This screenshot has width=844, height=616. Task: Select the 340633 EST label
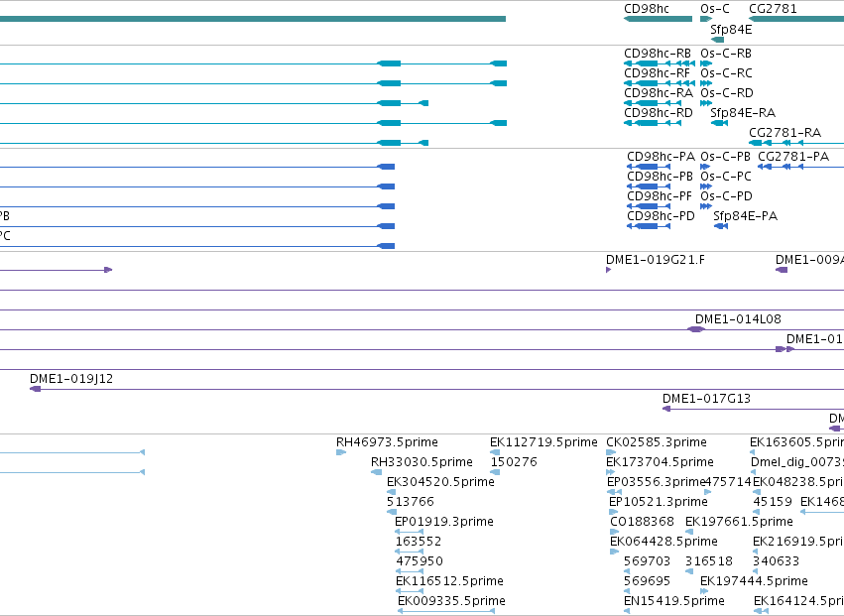click(x=776, y=561)
